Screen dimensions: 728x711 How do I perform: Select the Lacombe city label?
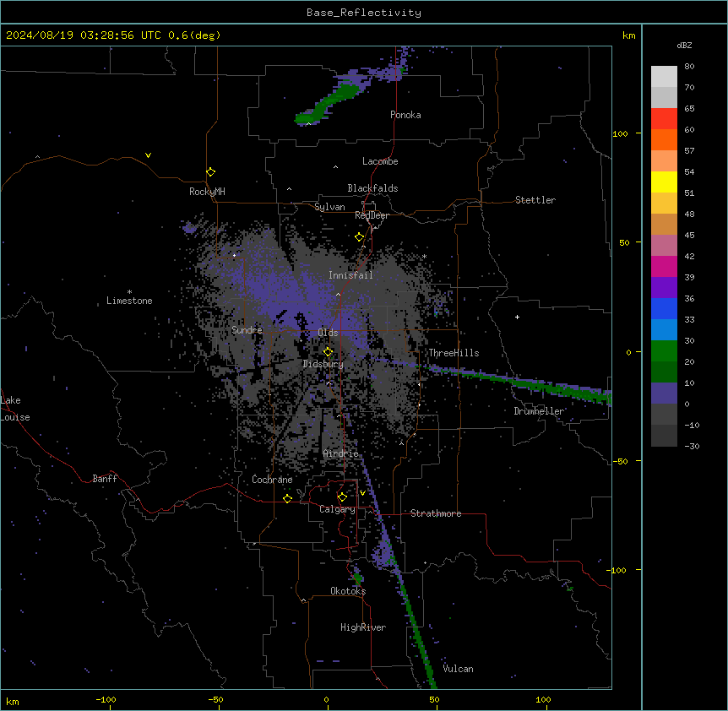pos(380,161)
